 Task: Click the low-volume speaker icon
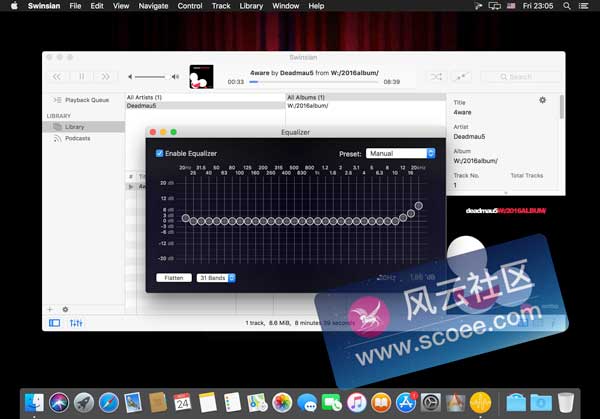click(x=130, y=77)
